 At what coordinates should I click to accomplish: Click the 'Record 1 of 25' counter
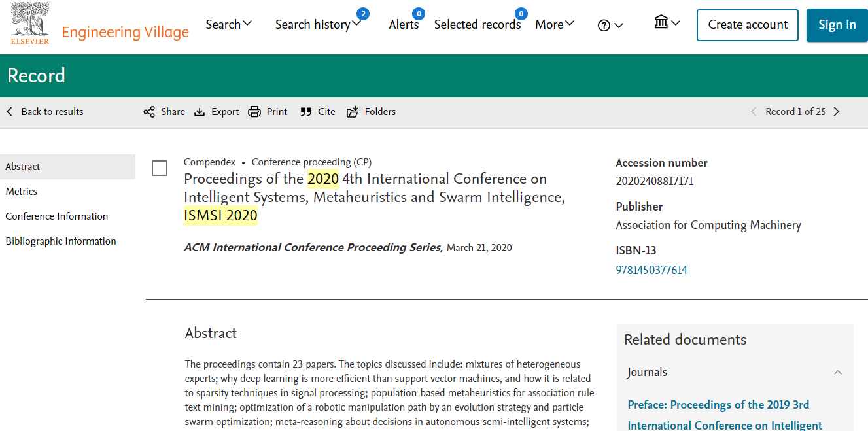click(x=795, y=112)
